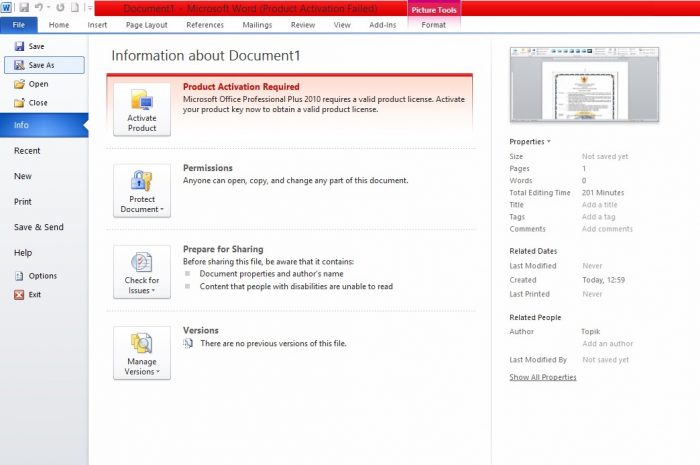
Task: Go to Save & Send section
Action: [x=39, y=227]
